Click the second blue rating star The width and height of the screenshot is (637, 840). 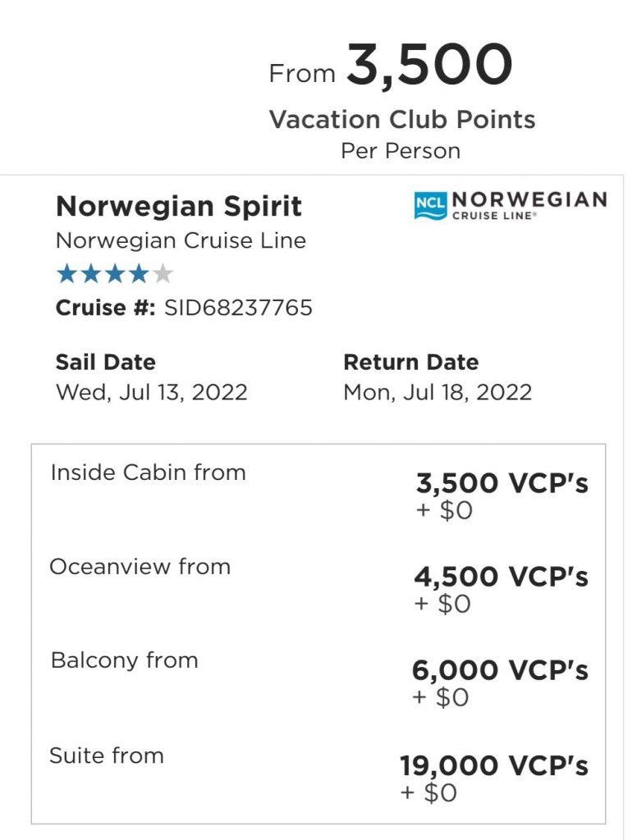(x=91, y=274)
